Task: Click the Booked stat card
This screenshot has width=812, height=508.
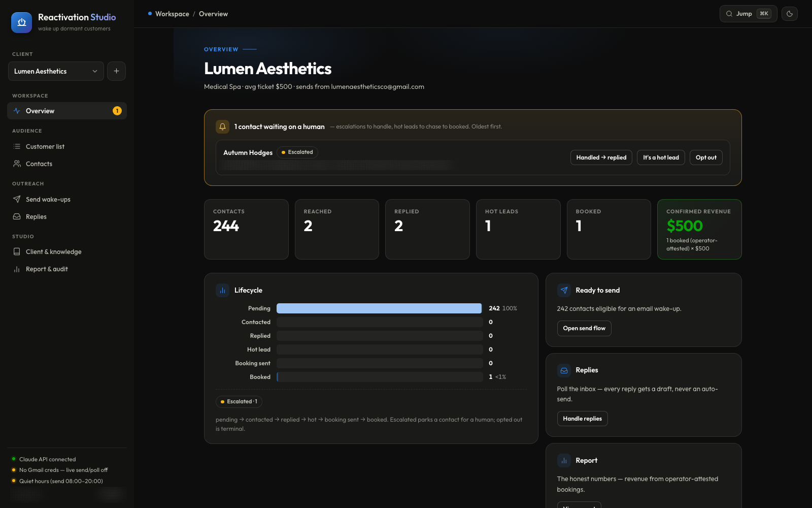Action: coord(609,229)
